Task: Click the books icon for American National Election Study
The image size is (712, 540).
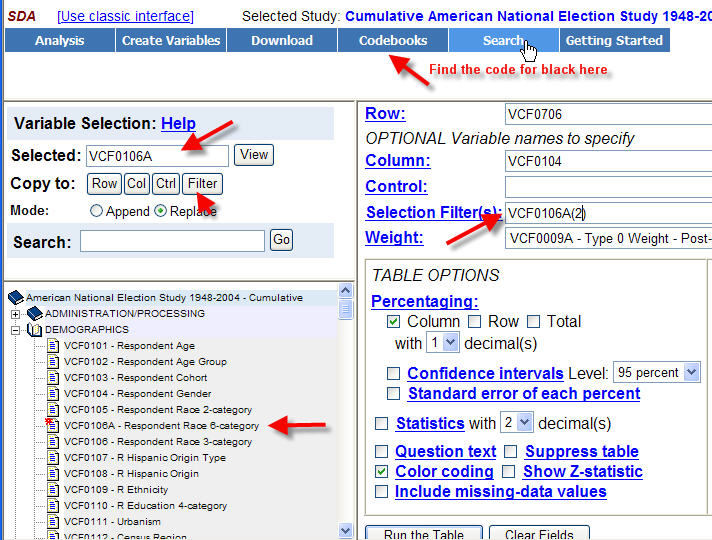Action: (16, 298)
